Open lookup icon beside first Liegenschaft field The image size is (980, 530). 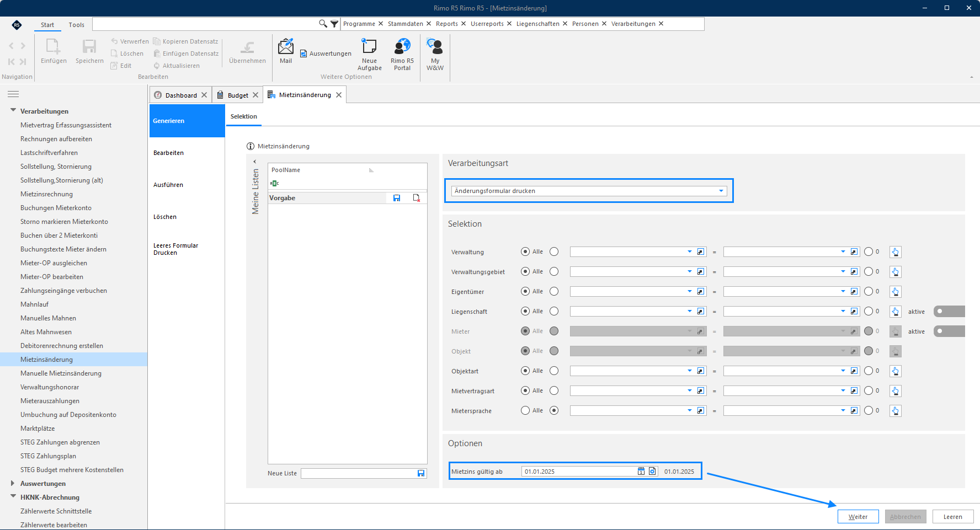pyautogui.click(x=701, y=312)
